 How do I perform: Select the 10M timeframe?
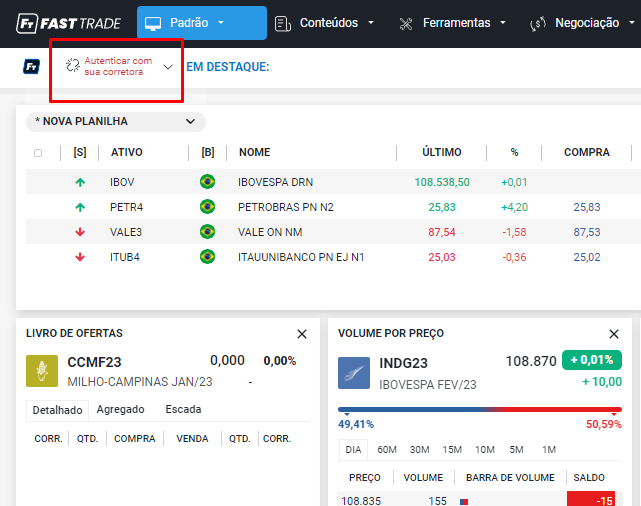click(485, 450)
